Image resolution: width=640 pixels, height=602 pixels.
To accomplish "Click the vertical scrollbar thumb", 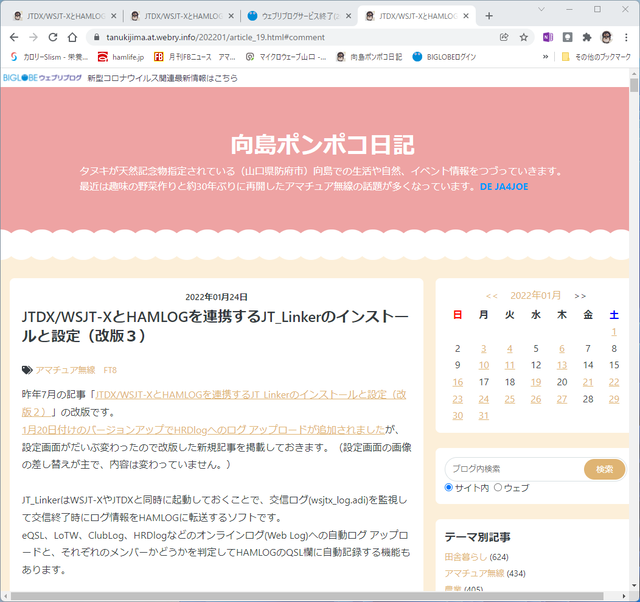I will (x=633, y=85).
